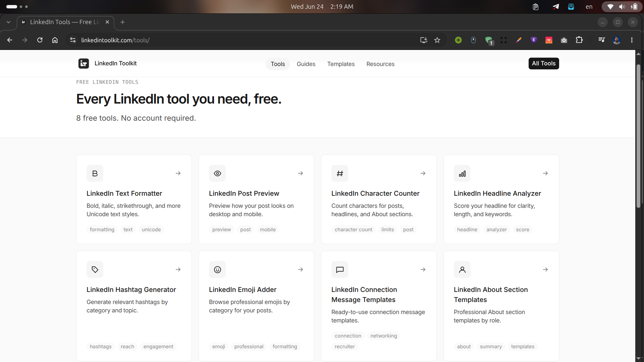Click the bold B icon on Text Formatter card
The height and width of the screenshot is (362, 644).
[95, 173]
